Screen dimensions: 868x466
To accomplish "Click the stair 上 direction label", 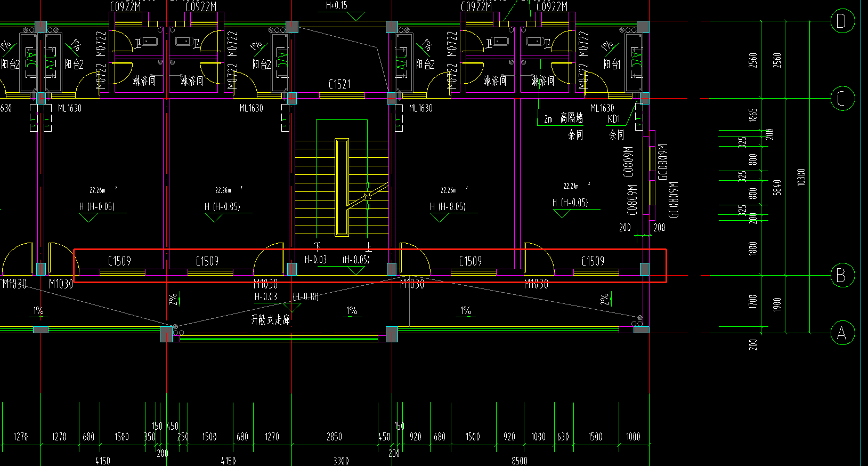I will (368, 246).
